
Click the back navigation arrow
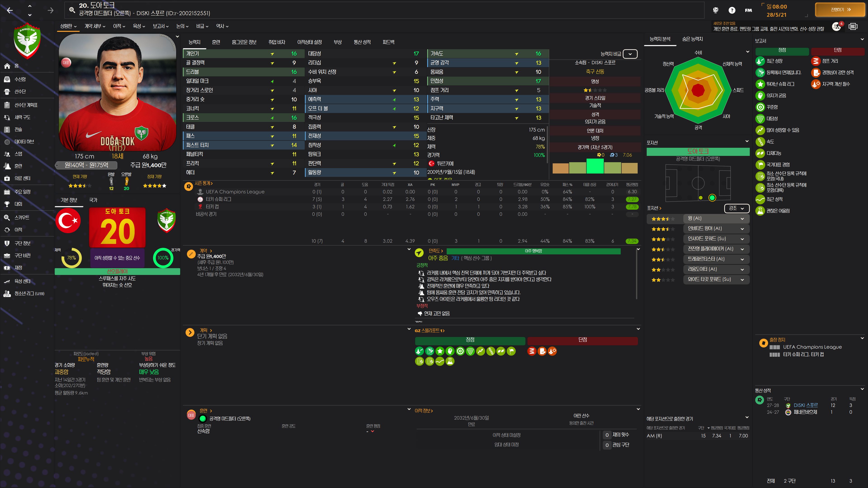pyautogui.click(x=10, y=10)
